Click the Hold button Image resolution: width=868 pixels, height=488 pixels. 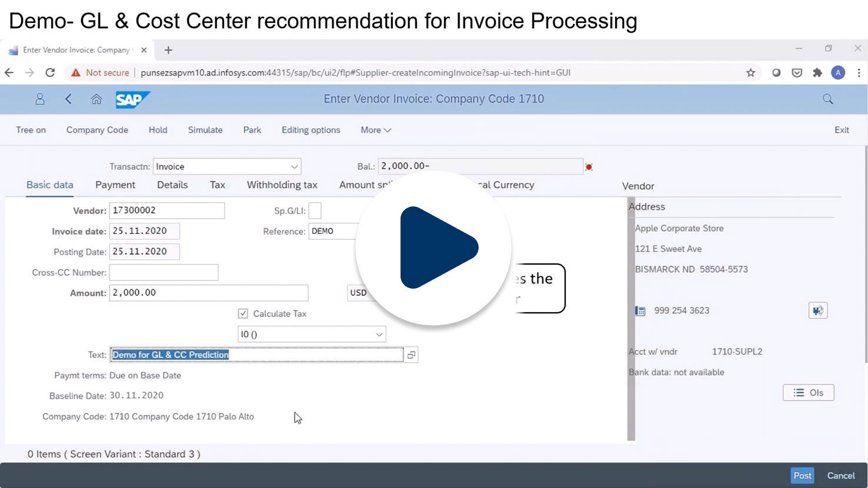158,130
